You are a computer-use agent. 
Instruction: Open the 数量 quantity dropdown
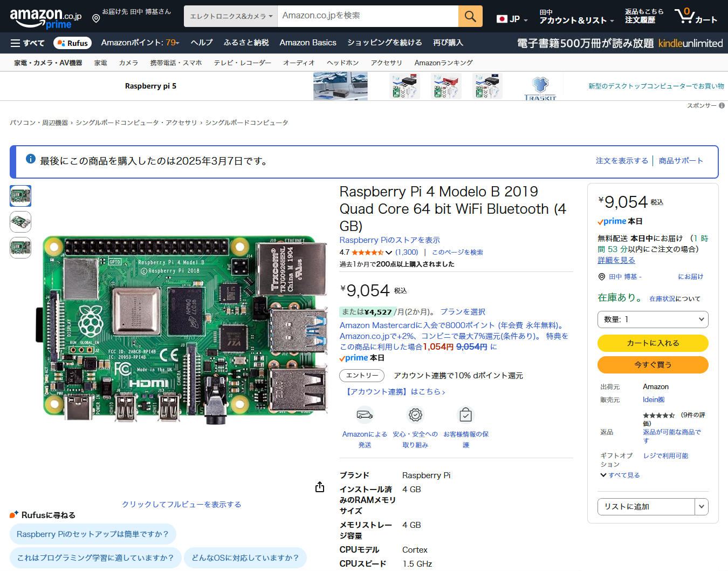coord(653,320)
